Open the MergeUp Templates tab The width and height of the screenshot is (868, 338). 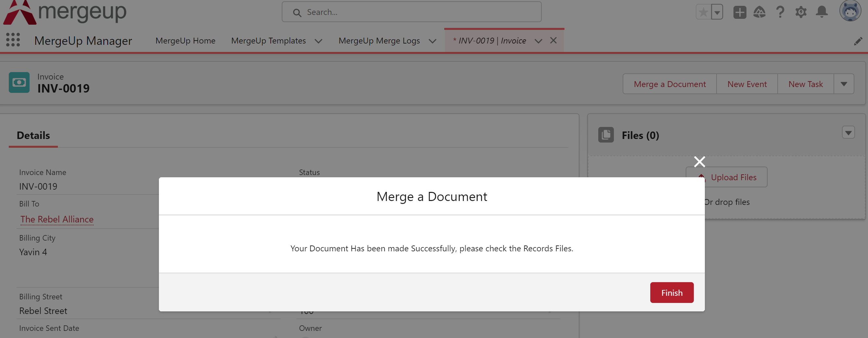268,41
